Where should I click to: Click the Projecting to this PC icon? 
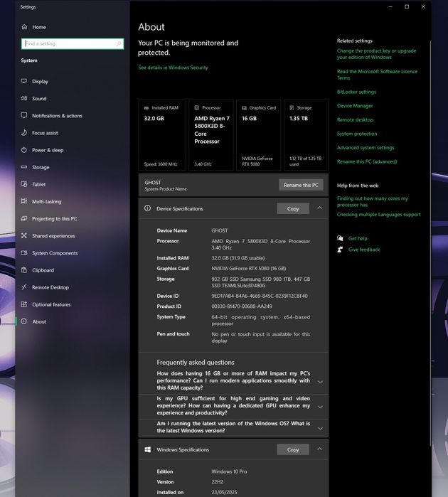23,218
